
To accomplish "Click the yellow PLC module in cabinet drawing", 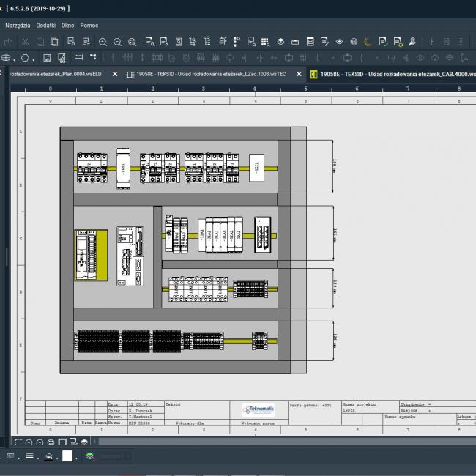I will (x=90, y=255).
